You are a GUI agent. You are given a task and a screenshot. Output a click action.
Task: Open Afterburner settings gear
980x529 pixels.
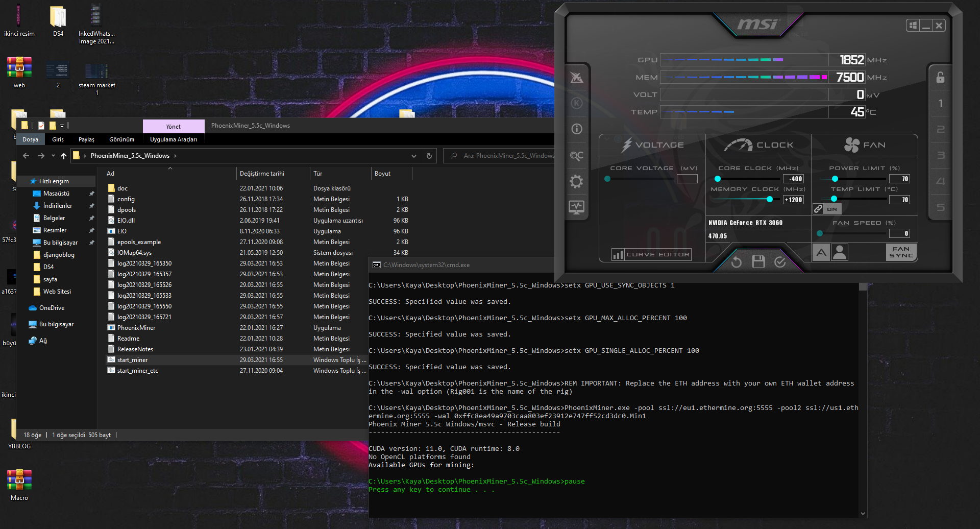[x=577, y=181]
